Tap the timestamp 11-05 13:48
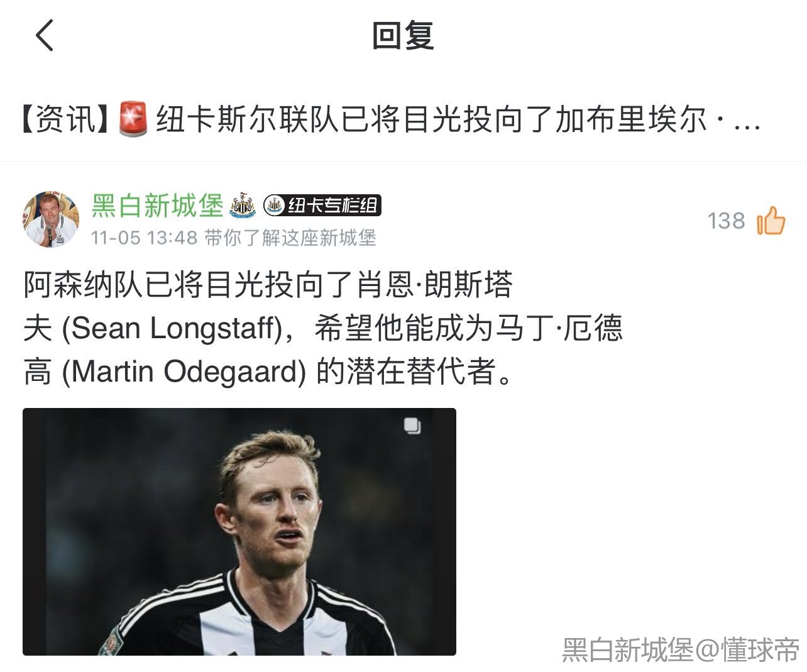Viewport: 807px width, 672px height. (144, 238)
